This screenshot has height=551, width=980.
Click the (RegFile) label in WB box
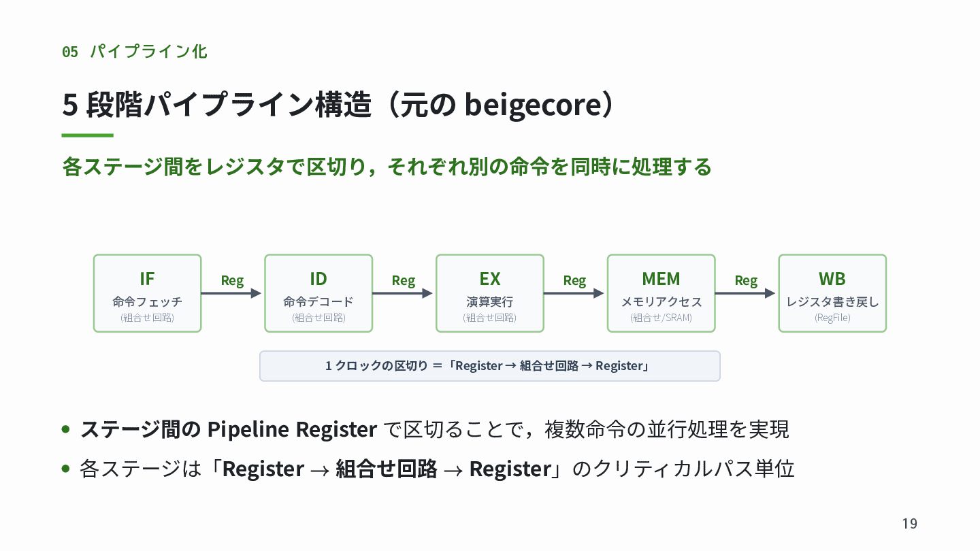[x=832, y=317]
